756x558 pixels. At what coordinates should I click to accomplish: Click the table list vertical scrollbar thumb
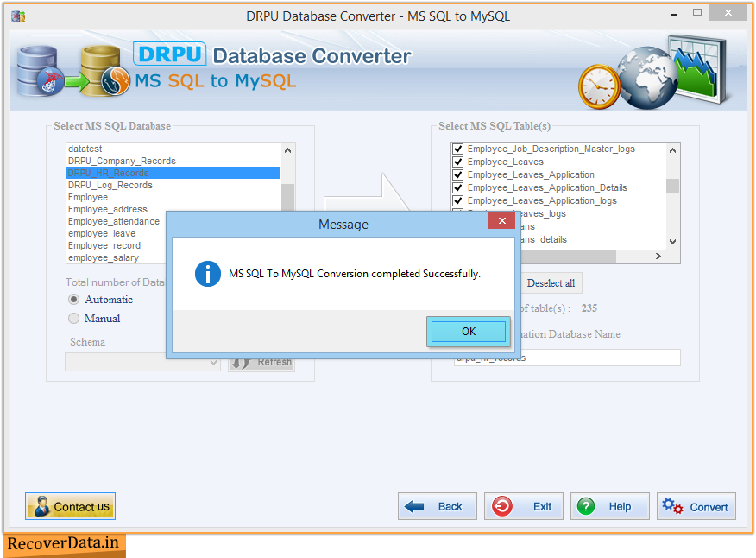point(672,186)
